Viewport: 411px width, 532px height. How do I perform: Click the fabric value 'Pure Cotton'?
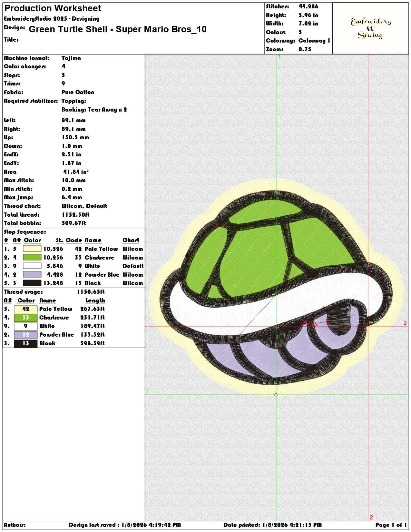[x=78, y=92]
